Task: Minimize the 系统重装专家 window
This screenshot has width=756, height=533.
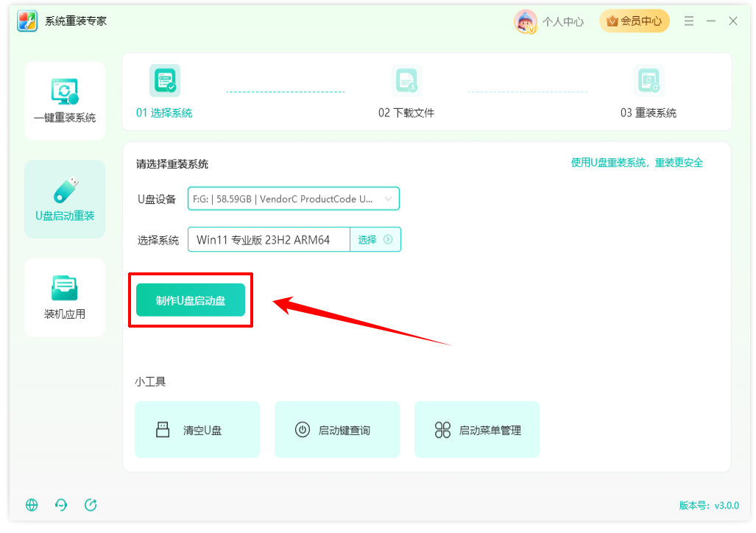Action: pos(710,21)
